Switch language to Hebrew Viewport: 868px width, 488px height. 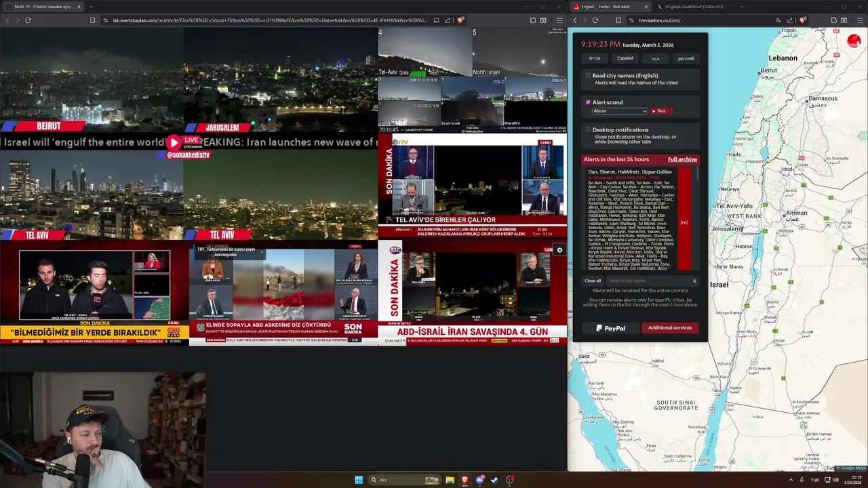coord(595,58)
